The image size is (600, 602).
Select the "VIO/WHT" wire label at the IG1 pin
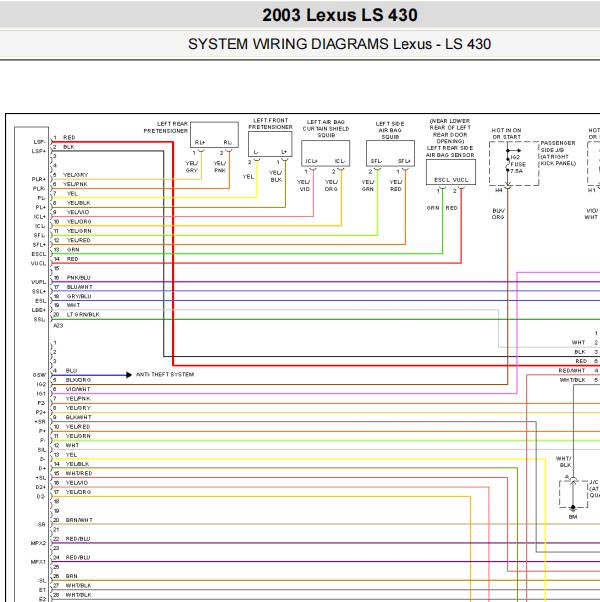click(x=78, y=389)
